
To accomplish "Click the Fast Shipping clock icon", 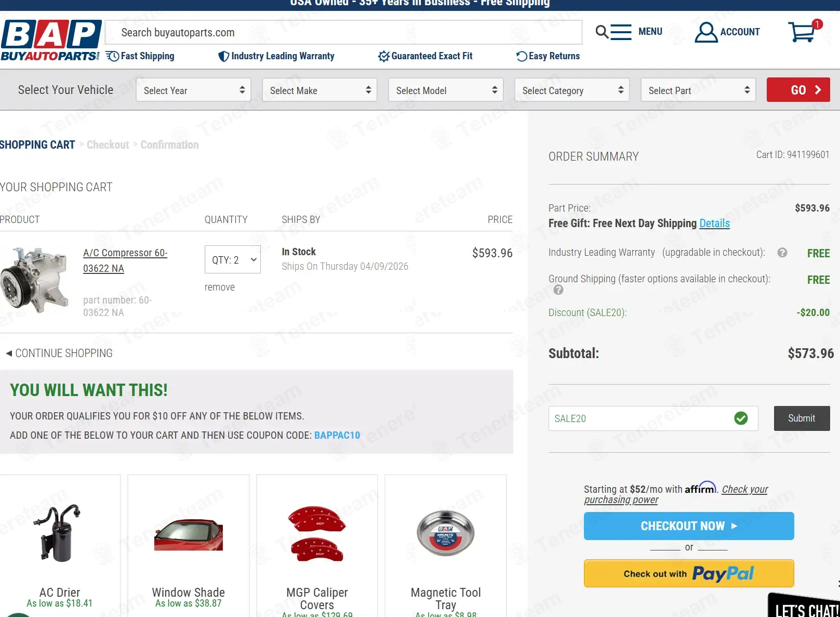I will (112, 56).
